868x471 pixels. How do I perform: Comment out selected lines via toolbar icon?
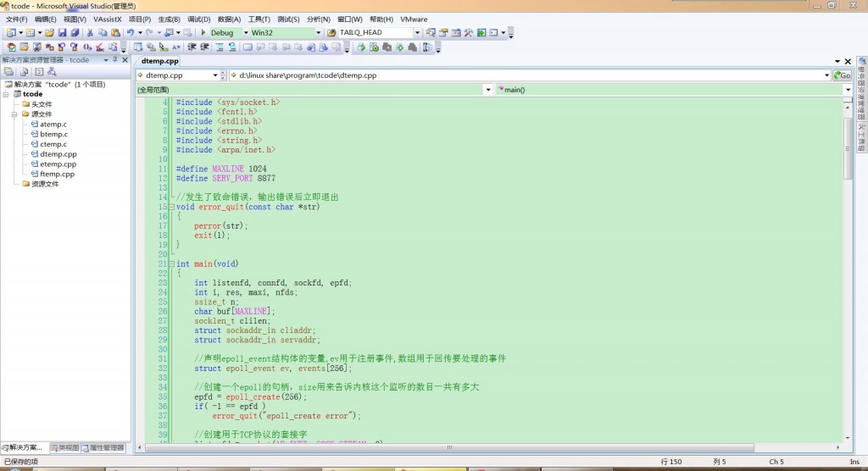point(220,47)
